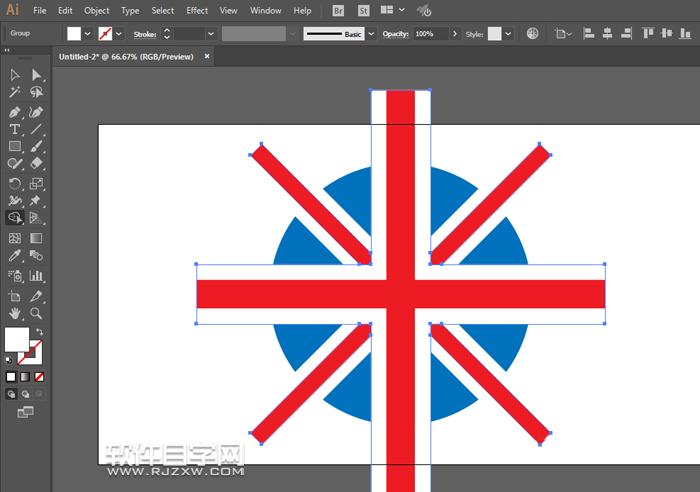Select the Zoom magnifier tool

point(37,313)
